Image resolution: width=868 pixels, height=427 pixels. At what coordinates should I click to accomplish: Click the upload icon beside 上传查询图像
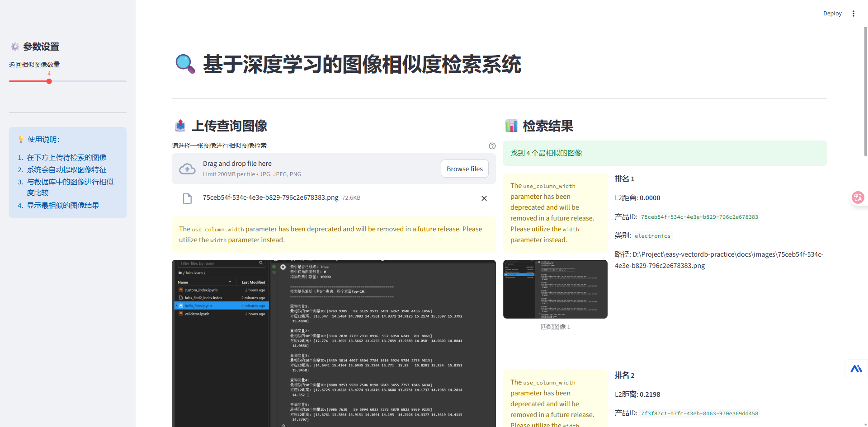click(x=180, y=126)
